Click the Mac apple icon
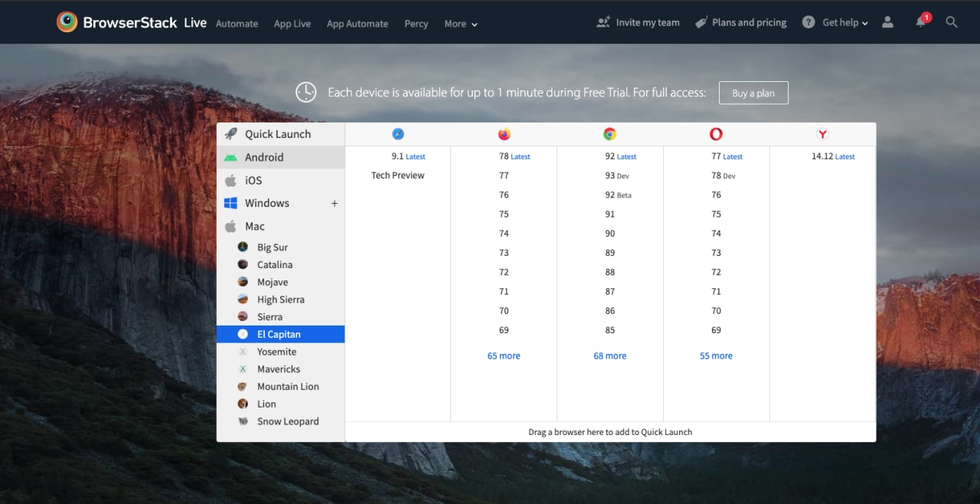980x504 pixels. click(230, 226)
